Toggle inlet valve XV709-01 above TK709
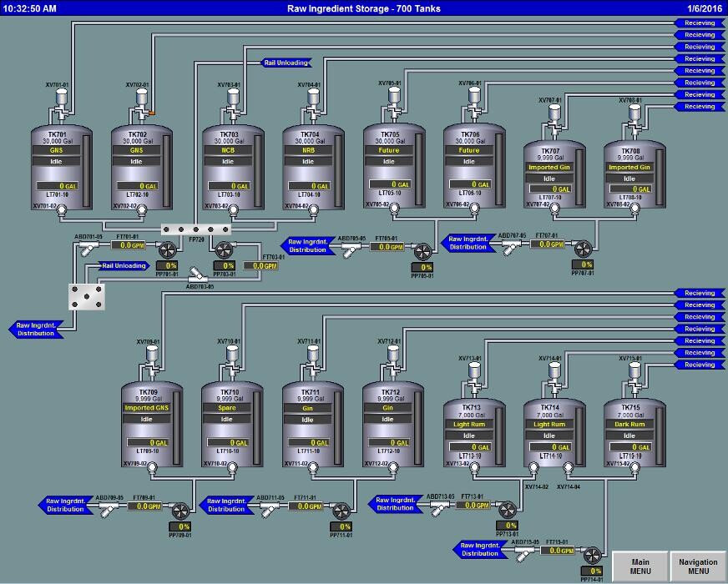The width and height of the screenshot is (728, 584). [150, 358]
